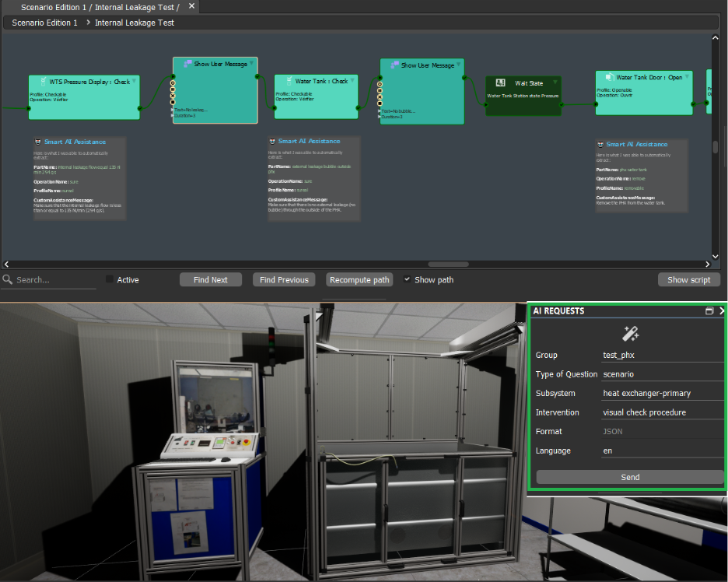Click the search magnifier icon

tap(7, 279)
